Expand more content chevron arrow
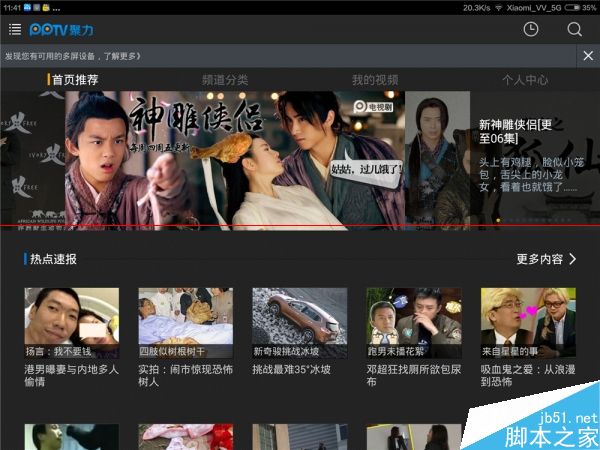Image resolution: width=600 pixels, height=450 pixels. pyautogui.click(x=572, y=259)
